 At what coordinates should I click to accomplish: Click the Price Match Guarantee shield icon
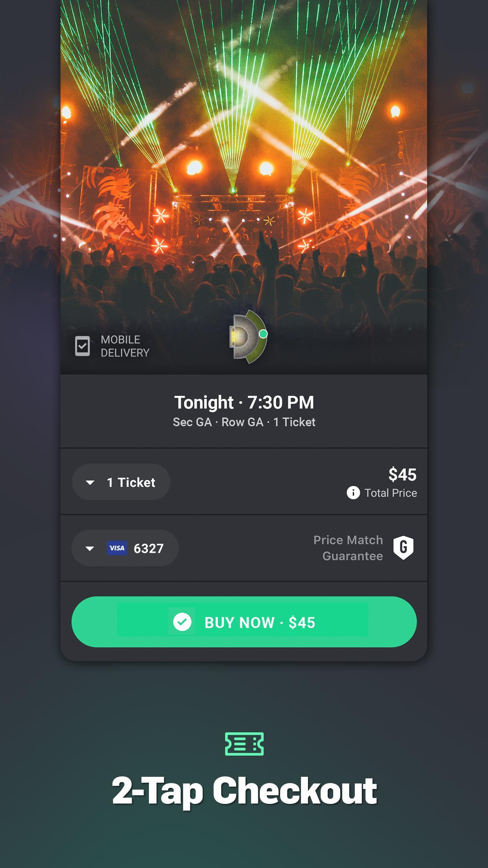pos(404,548)
